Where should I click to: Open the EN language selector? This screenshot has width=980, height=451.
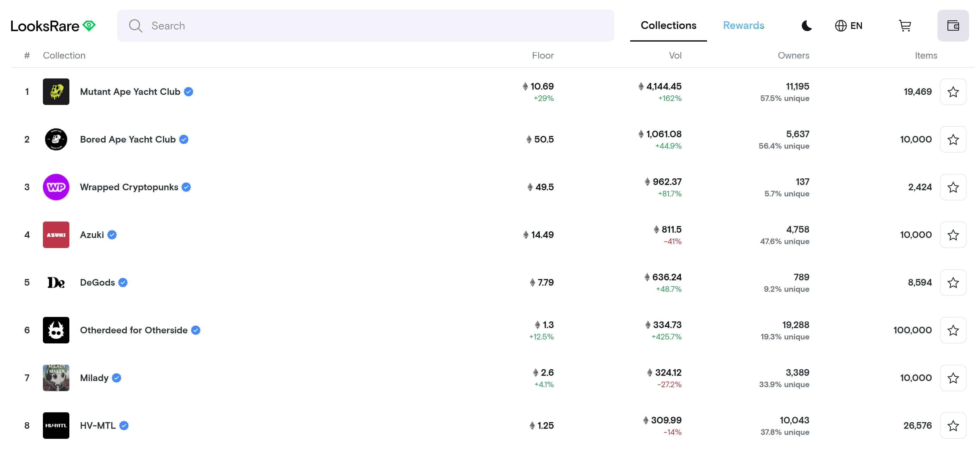[x=848, y=25]
